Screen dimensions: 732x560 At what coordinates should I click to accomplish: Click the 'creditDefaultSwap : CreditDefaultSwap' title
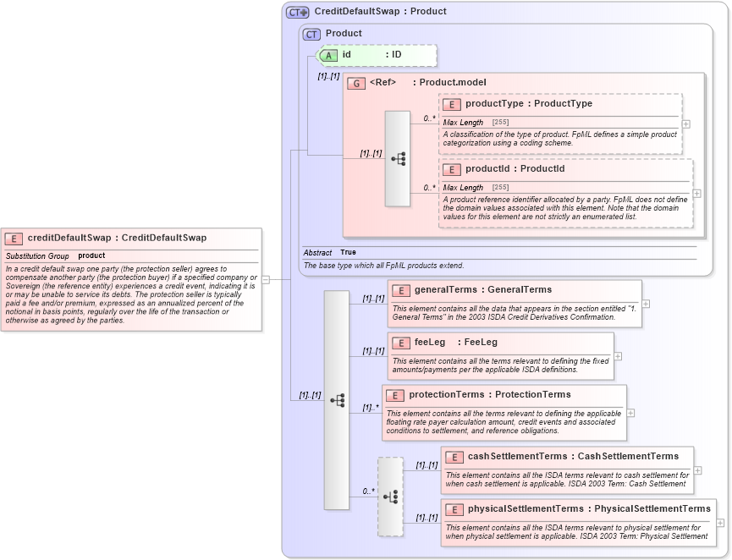(117, 238)
